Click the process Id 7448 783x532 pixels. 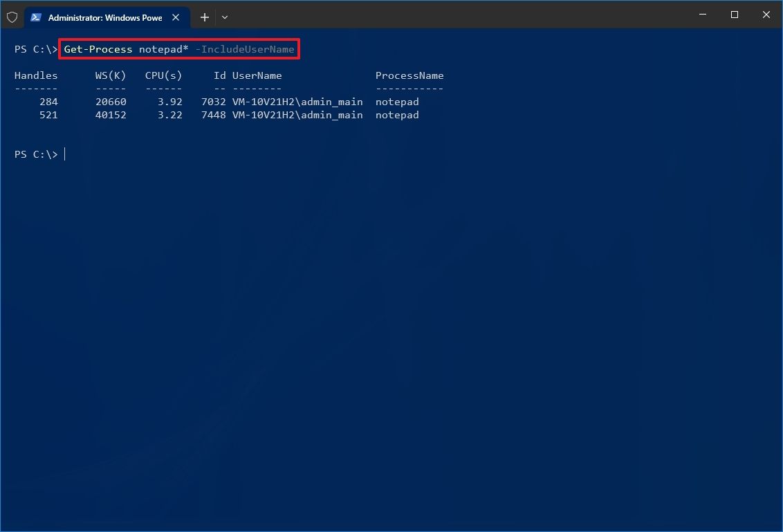[213, 115]
